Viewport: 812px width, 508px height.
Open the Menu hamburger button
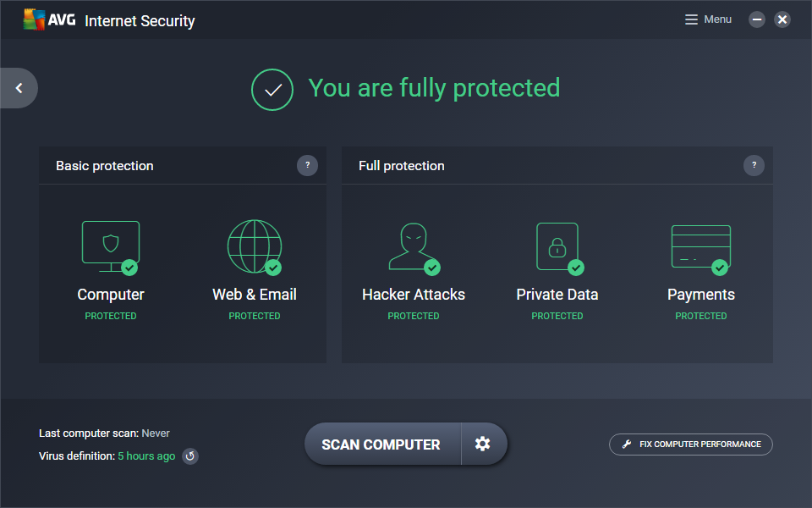click(x=708, y=19)
